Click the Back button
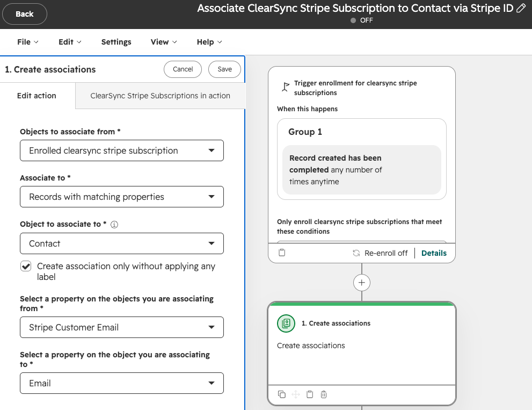Viewport: 532px width, 410px height. (x=25, y=14)
